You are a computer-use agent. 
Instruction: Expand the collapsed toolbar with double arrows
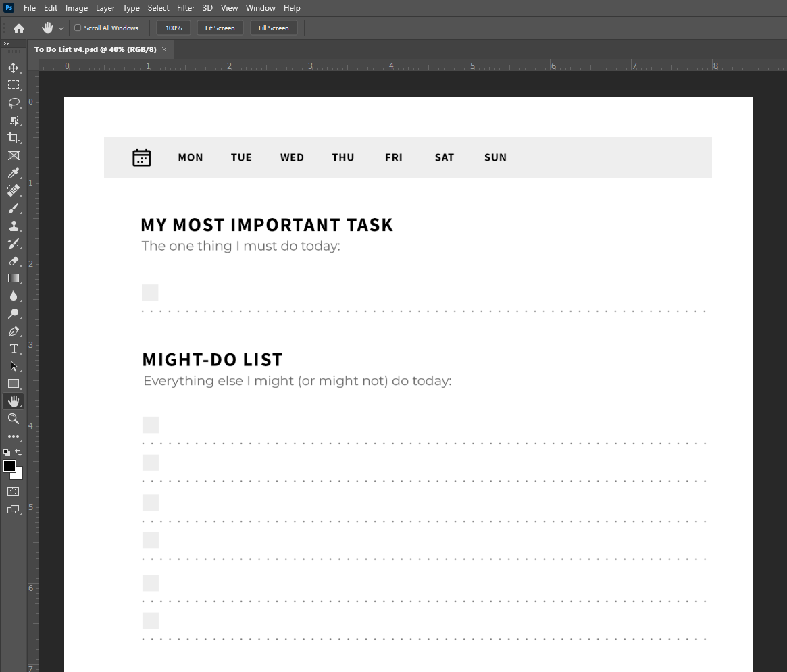coord(6,43)
